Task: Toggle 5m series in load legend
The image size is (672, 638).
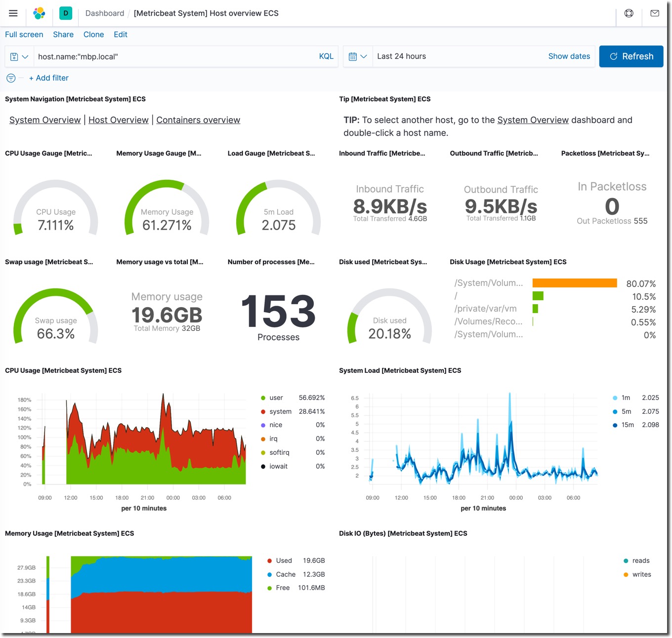Action: point(626,411)
